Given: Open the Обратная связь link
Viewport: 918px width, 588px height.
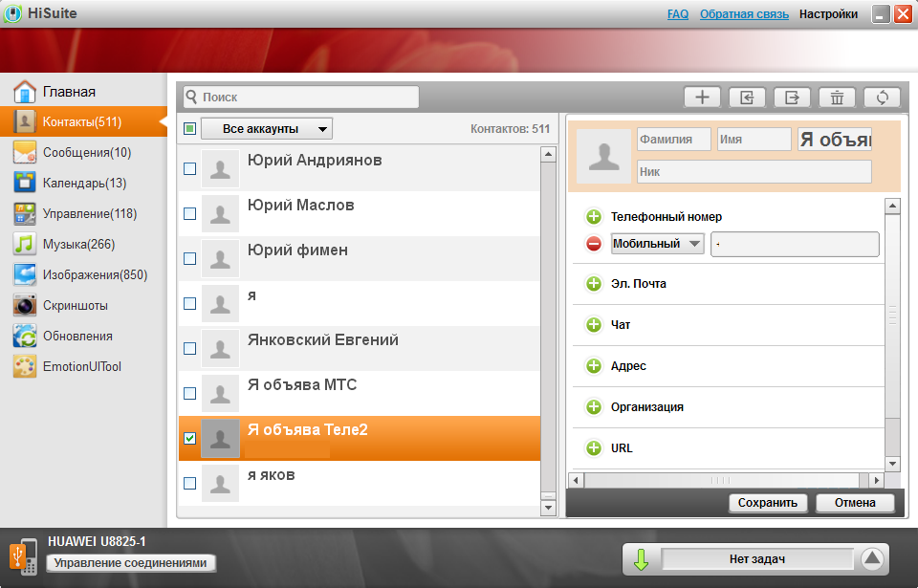Looking at the screenshot, I should click(744, 14).
